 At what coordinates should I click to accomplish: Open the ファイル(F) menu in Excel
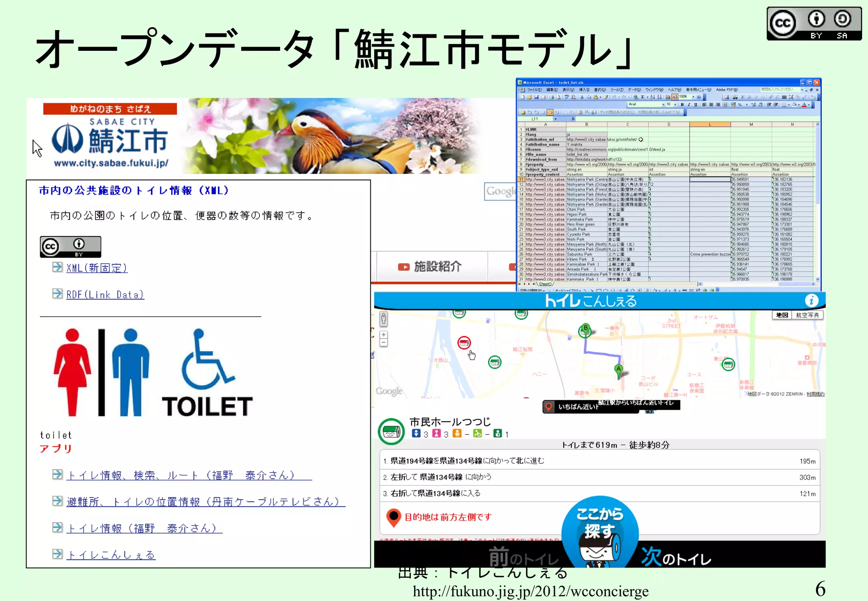coord(534,89)
